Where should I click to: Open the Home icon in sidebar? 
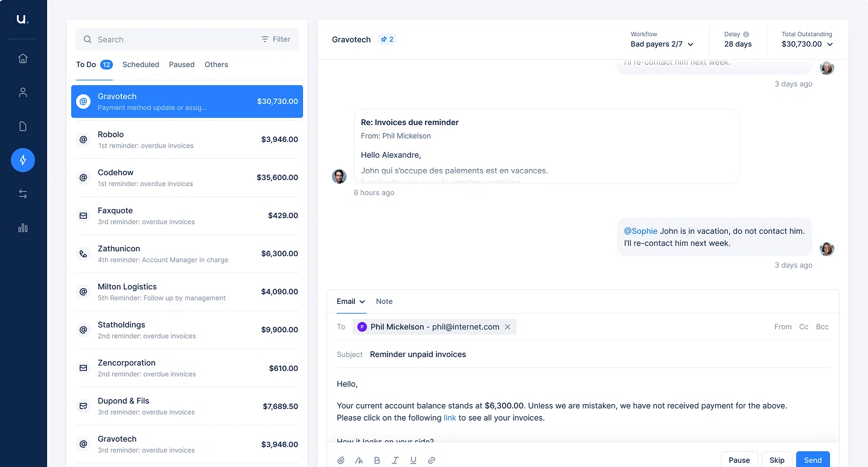pyautogui.click(x=22, y=58)
